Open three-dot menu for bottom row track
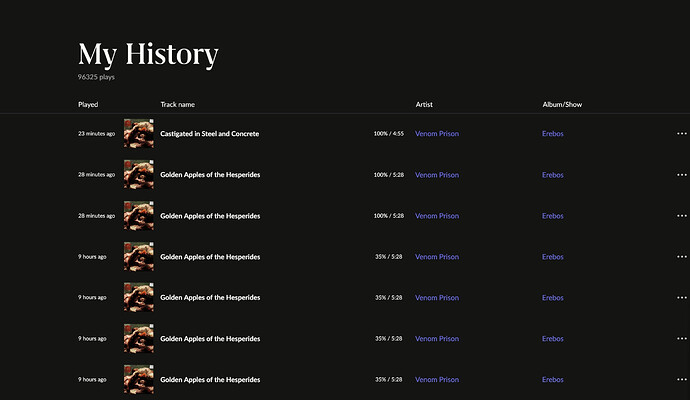This screenshot has width=690, height=400. coord(682,379)
